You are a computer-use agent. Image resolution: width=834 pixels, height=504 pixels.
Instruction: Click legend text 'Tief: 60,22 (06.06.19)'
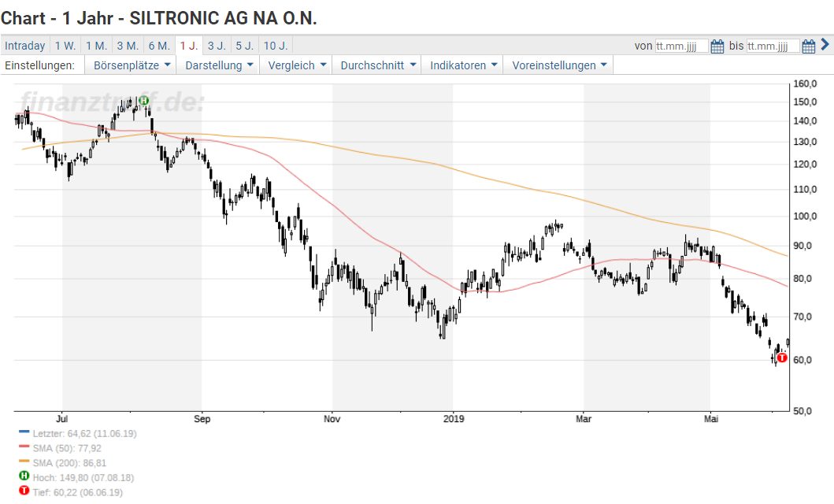click(78, 492)
